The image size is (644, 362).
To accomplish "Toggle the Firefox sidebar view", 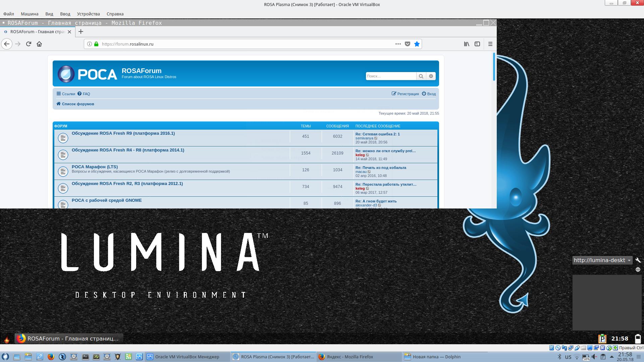I will pyautogui.click(x=477, y=44).
